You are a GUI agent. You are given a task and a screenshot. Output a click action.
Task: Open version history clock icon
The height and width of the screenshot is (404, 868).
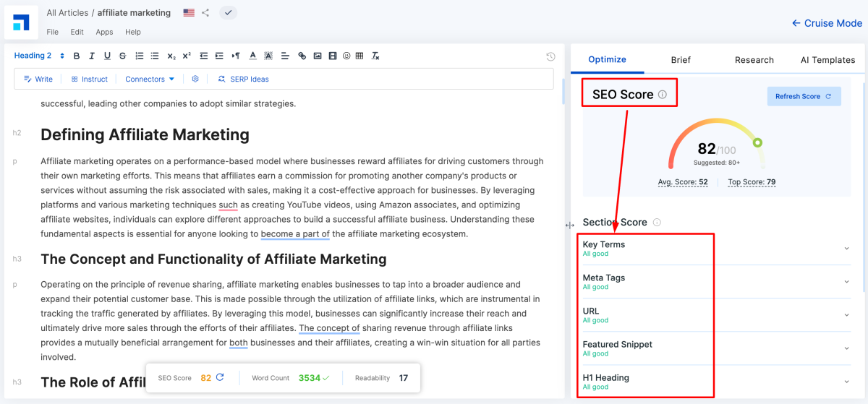[550, 56]
